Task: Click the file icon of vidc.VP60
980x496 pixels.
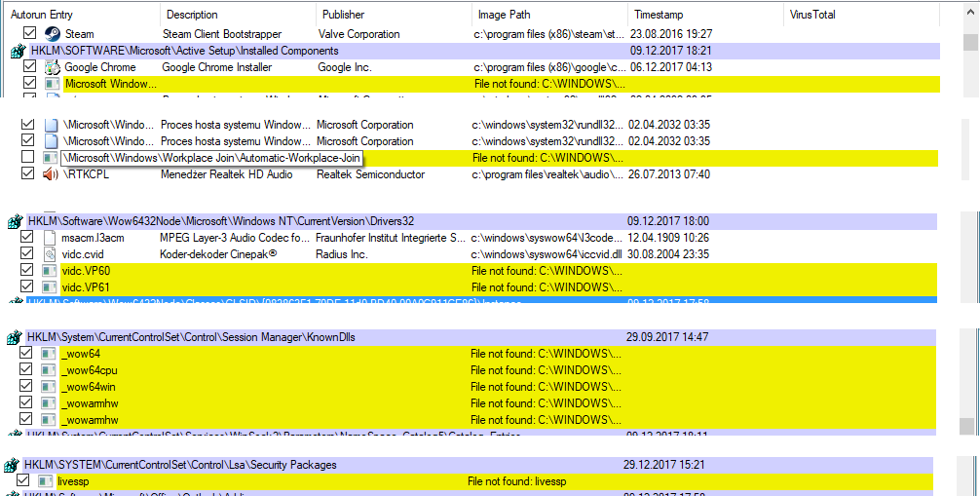Action: click(x=49, y=271)
